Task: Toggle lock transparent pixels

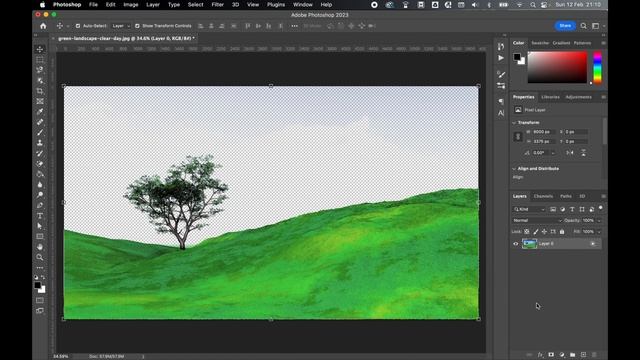Action: [527, 232]
